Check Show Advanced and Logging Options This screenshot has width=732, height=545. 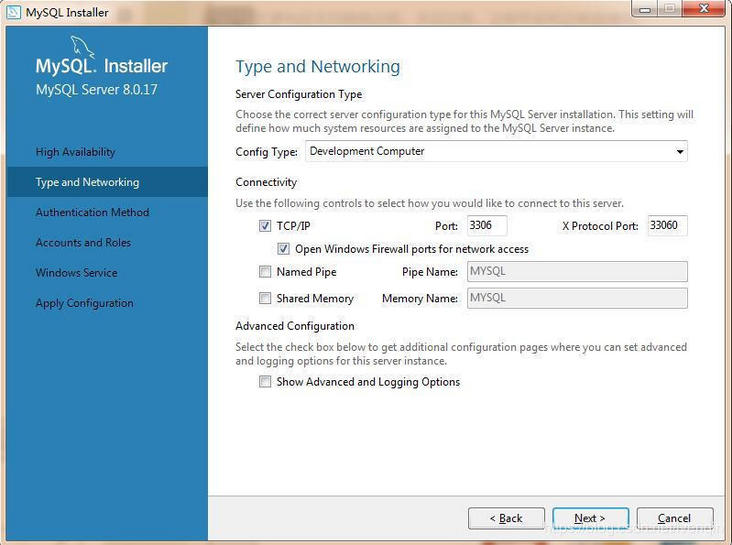(265, 382)
